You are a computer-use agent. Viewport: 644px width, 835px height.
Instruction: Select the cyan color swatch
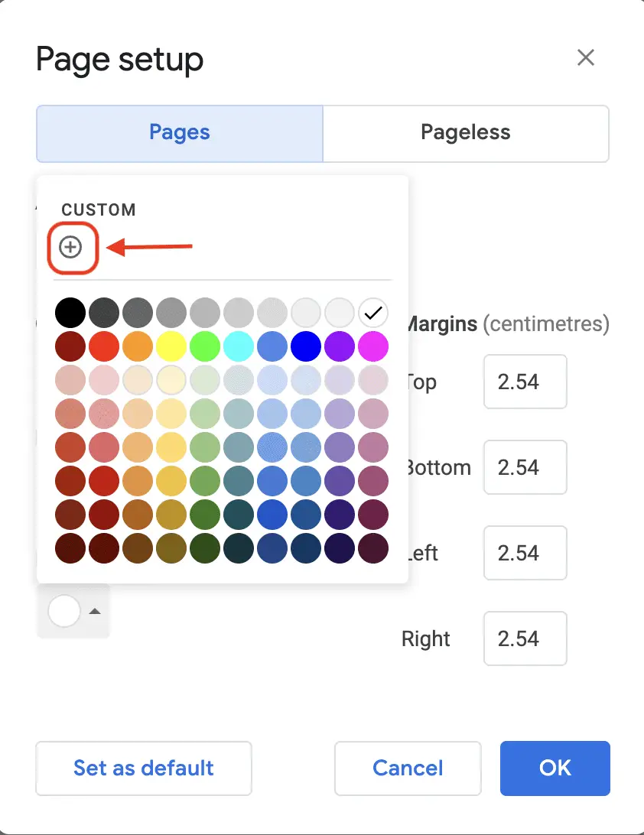click(x=239, y=346)
